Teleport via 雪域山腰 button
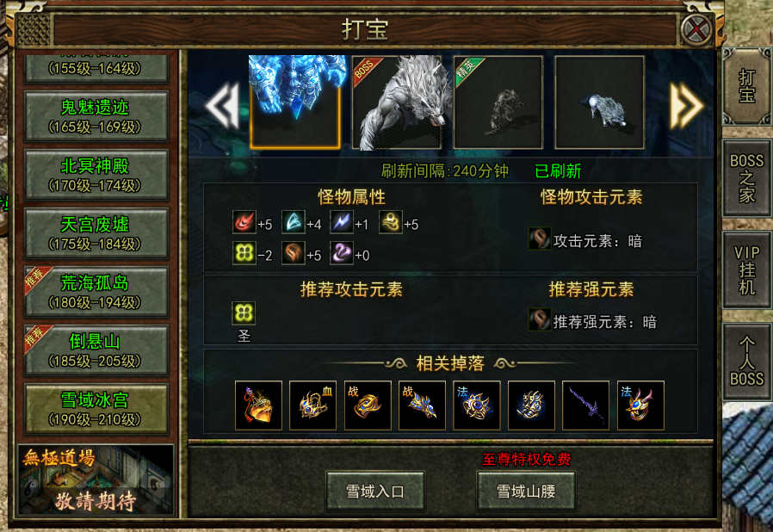Image resolution: width=773 pixels, height=532 pixels. pos(526,491)
